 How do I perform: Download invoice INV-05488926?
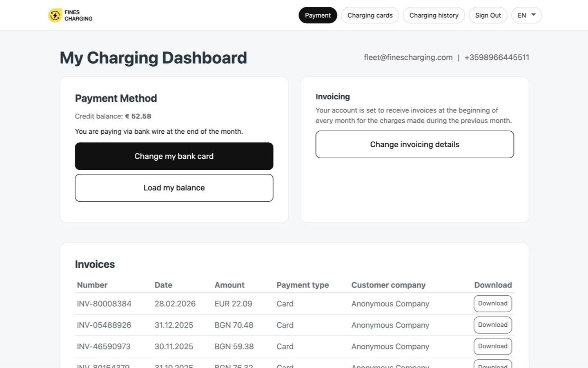pyautogui.click(x=492, y=325)
